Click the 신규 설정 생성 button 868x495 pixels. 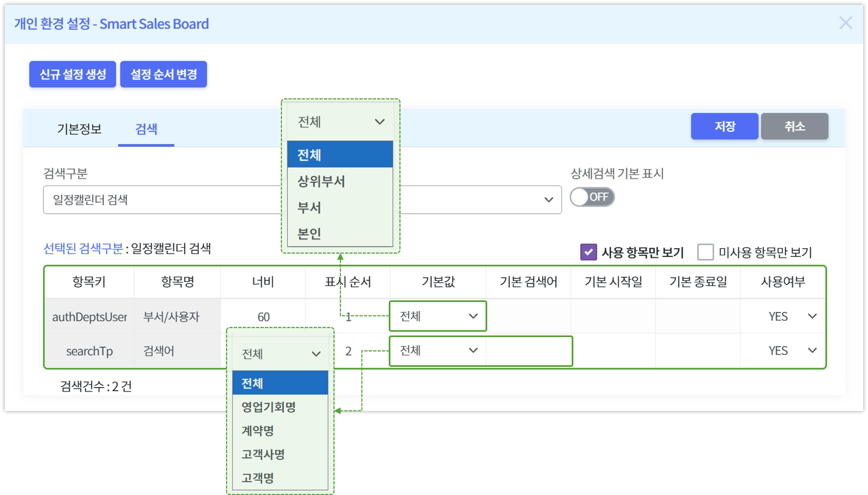pos(72,74)
